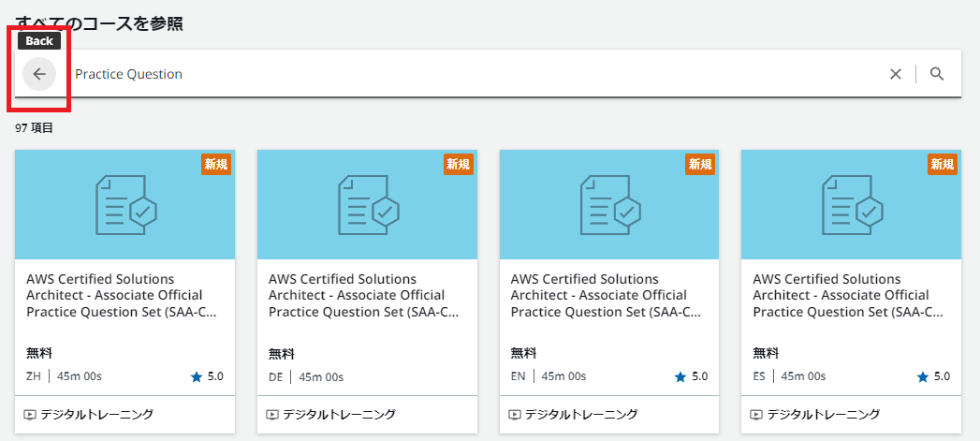
Task: Click the magnifying glass search icon
Action: 937,74
